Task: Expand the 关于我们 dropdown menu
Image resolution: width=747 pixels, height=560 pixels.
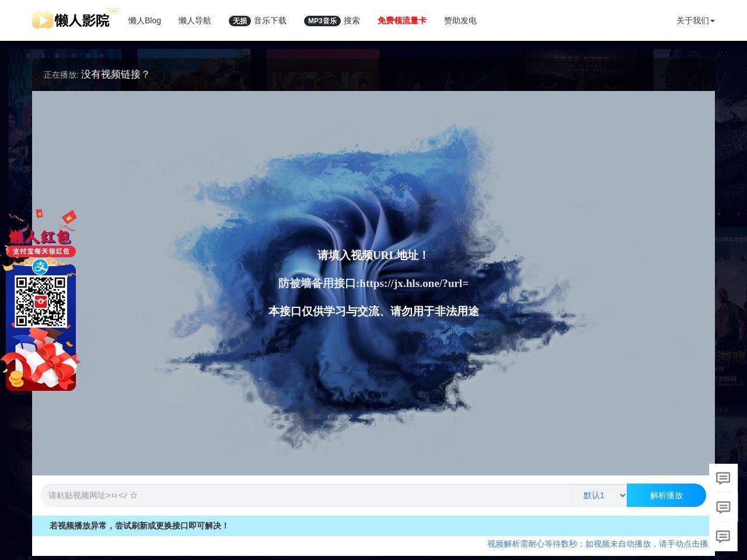Action: (x=695, y=20)
